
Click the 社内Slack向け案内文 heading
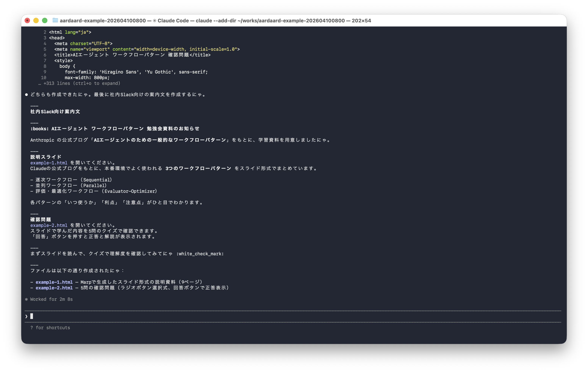pyautogui.click(x=55, y=112)
